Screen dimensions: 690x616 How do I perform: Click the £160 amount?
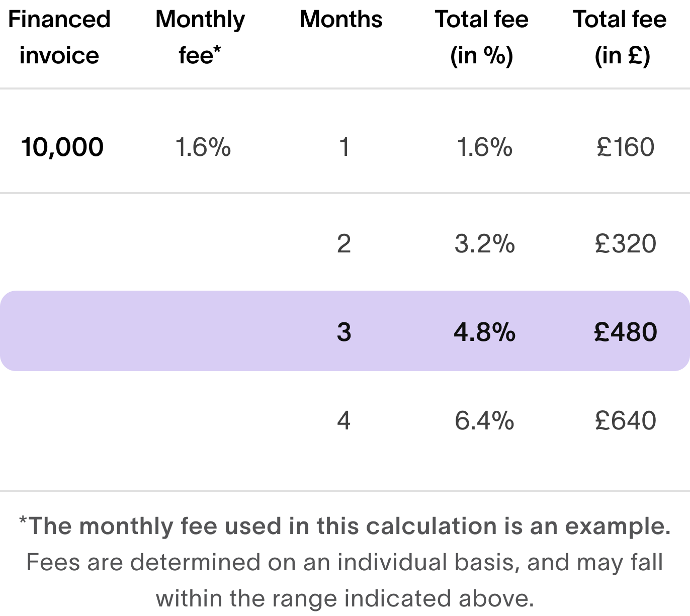click(626, 147)
